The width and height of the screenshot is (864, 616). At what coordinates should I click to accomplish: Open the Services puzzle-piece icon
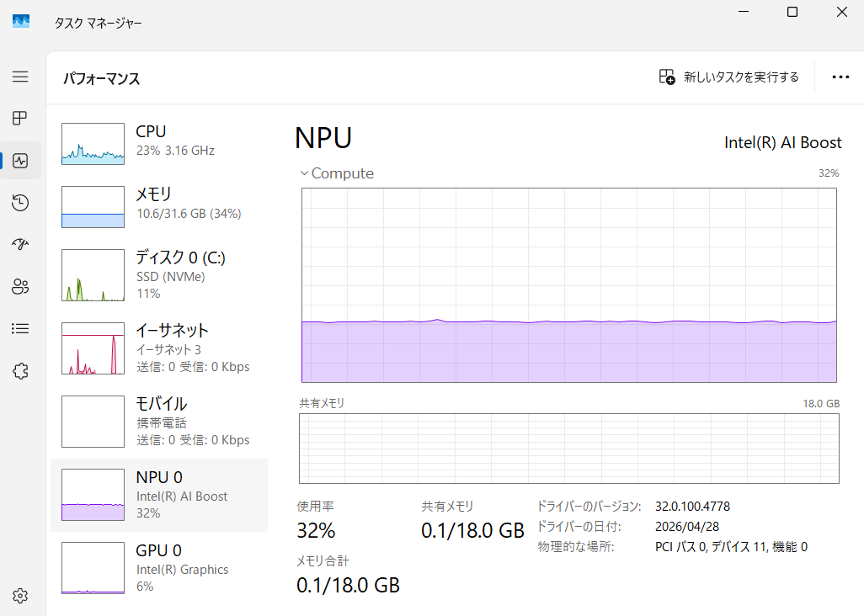click(x=20, y=371)
